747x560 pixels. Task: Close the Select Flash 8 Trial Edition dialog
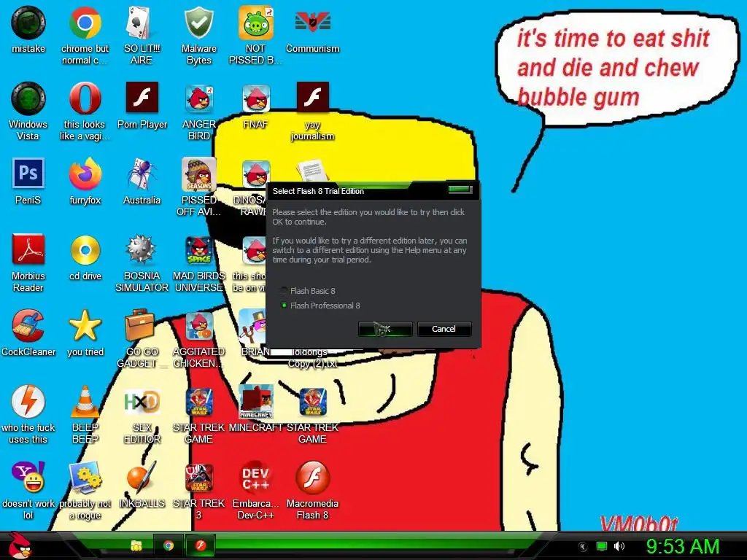460,190
